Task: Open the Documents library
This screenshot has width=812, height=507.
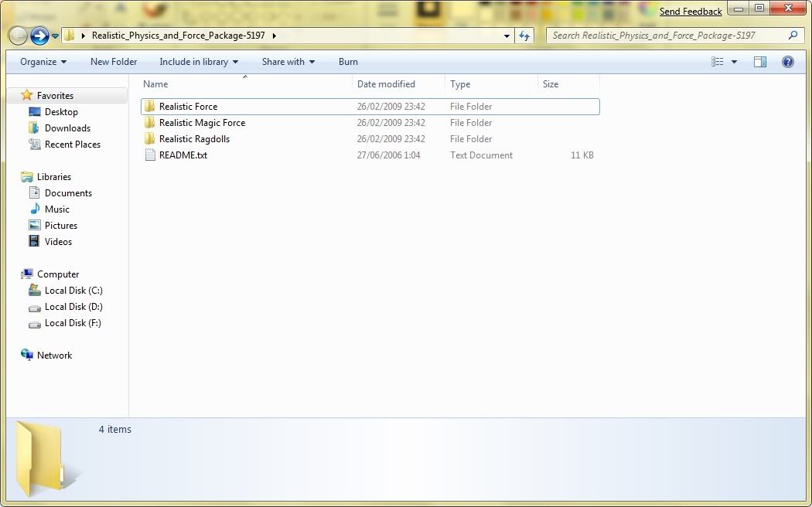Action: pyautogui.click(x=68, y=193)
